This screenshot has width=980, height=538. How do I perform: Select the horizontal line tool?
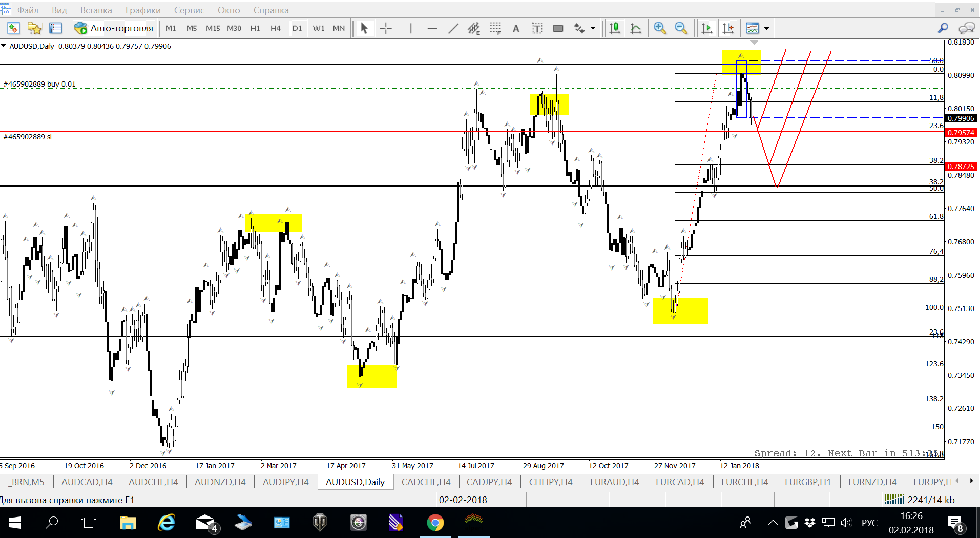(x=432, y=29)
